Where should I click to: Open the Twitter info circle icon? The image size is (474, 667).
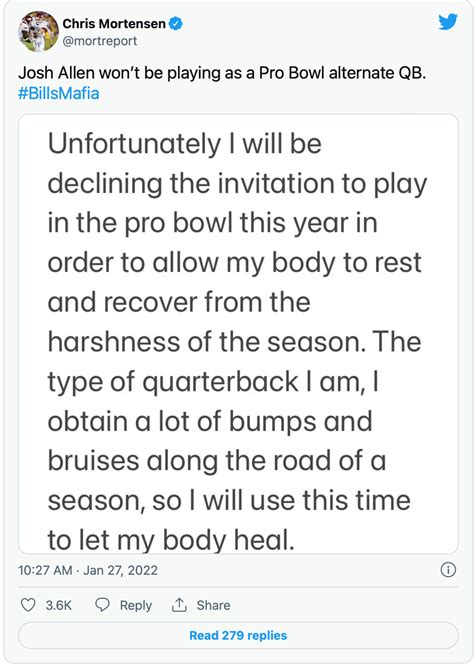pyautogui.click(x=448, y=570)
